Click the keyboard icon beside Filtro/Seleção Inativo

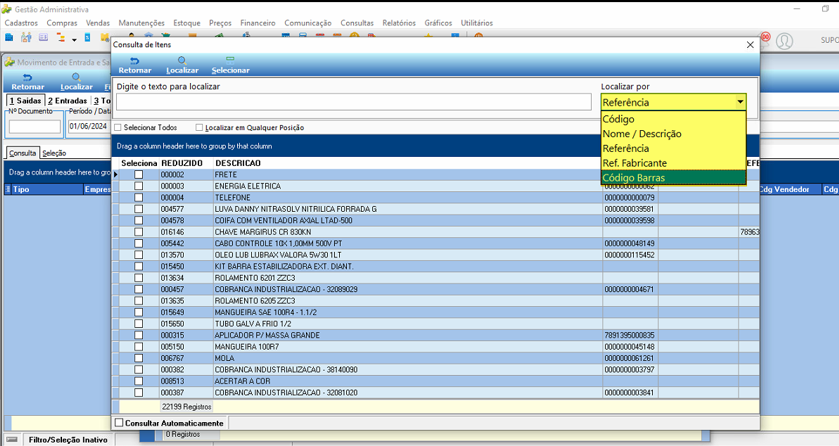coord(12,440)
